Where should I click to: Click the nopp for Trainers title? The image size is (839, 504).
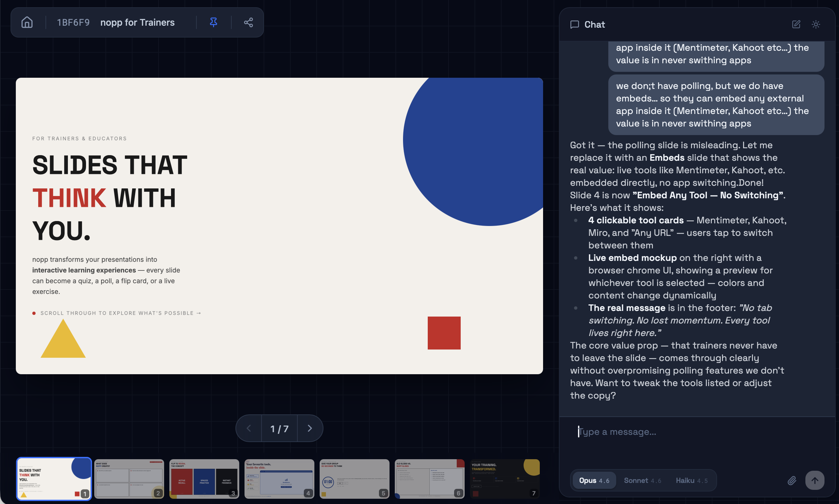point(137,22)
